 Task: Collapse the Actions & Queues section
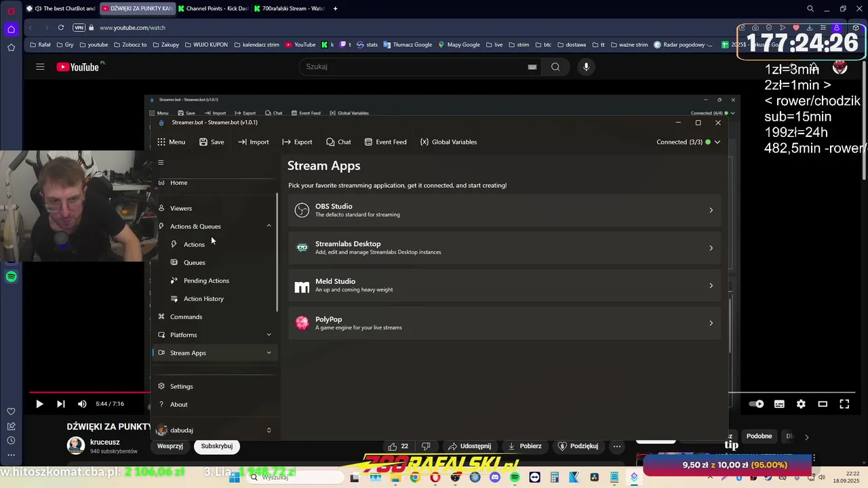[x=269, y=226]
